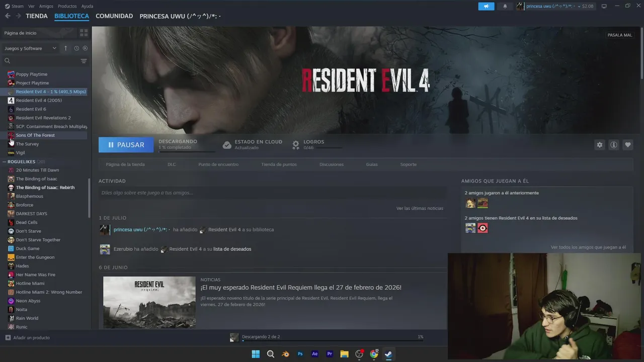Launch Photoshop from taskbar
The height and width of the screenshot is (362, 644).
300,354
